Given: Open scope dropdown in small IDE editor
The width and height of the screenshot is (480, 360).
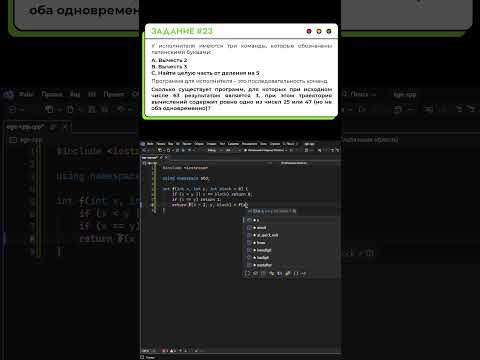Looking at the screenshot, I should pyautogui.click(x=293, y=163).
